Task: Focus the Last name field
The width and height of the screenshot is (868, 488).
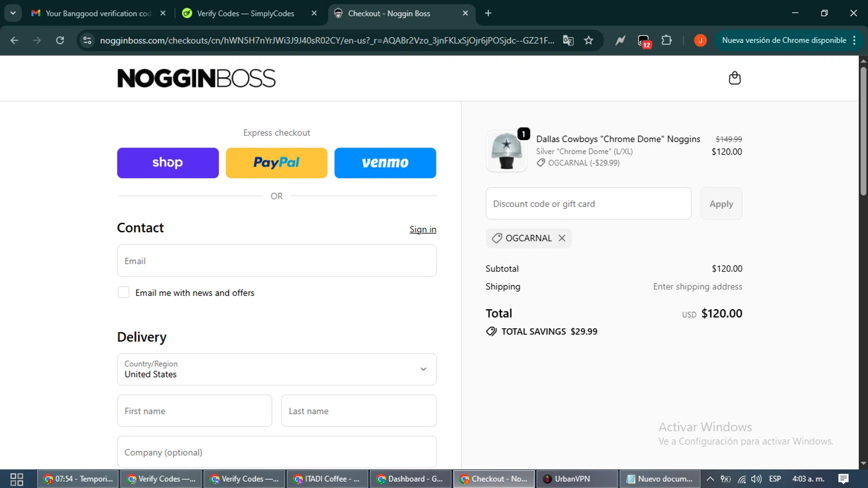Action: click(x=359, y=411)
